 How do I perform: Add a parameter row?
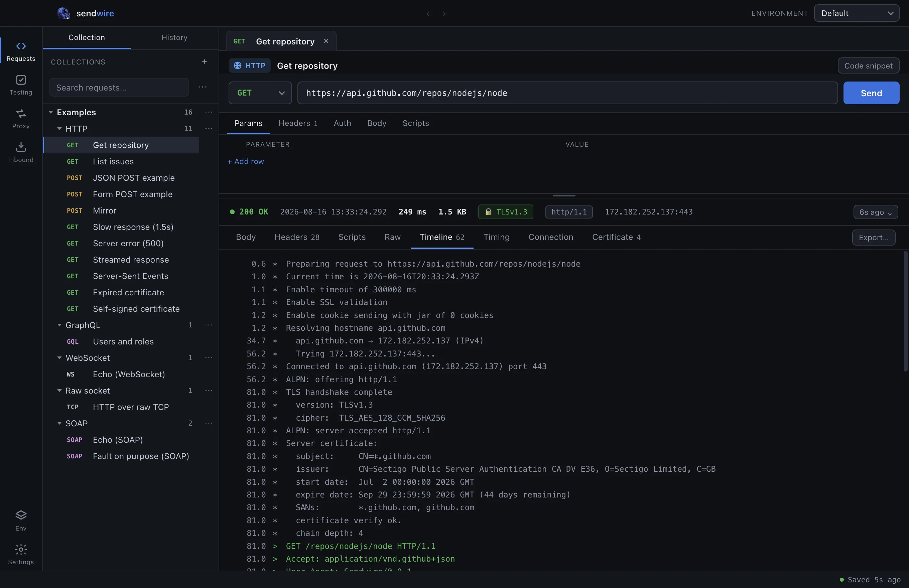[246, 161]
